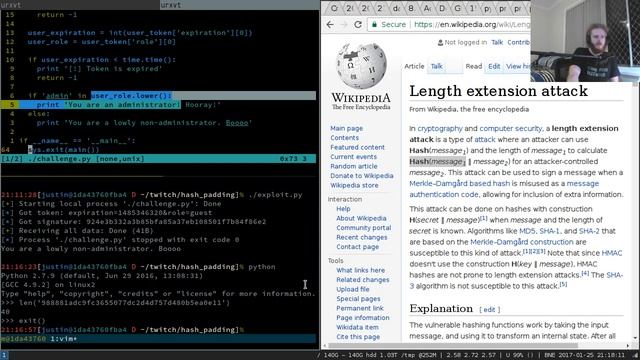Open What links here
The height and width of the screenshot is (360, 640).
[360, 270]
